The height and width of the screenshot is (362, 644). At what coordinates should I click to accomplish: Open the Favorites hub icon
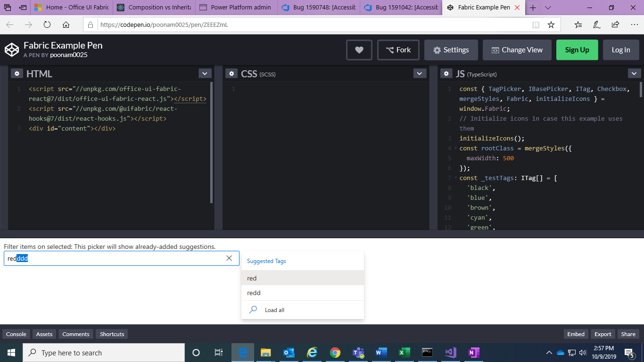pos(578,25)
